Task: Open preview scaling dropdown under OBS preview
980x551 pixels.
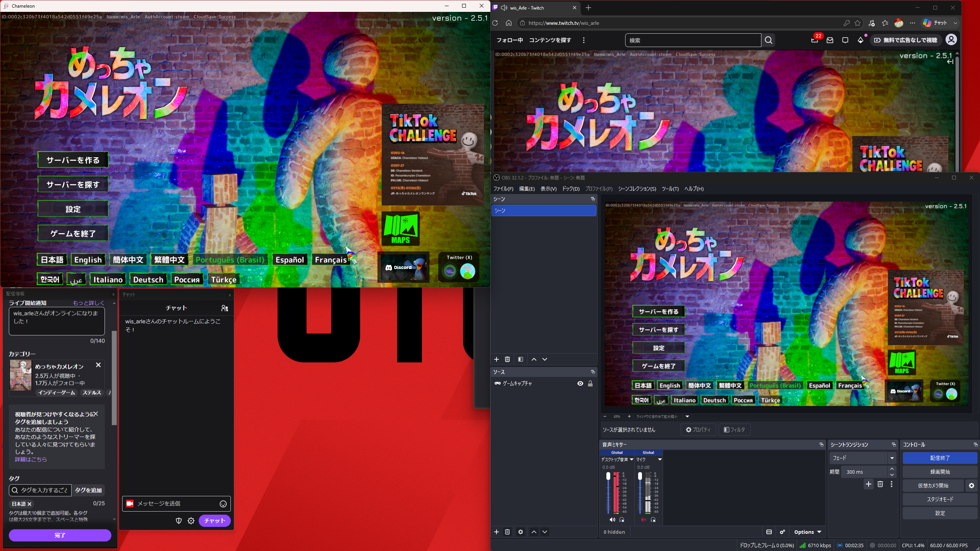Action: click(687, 416)
